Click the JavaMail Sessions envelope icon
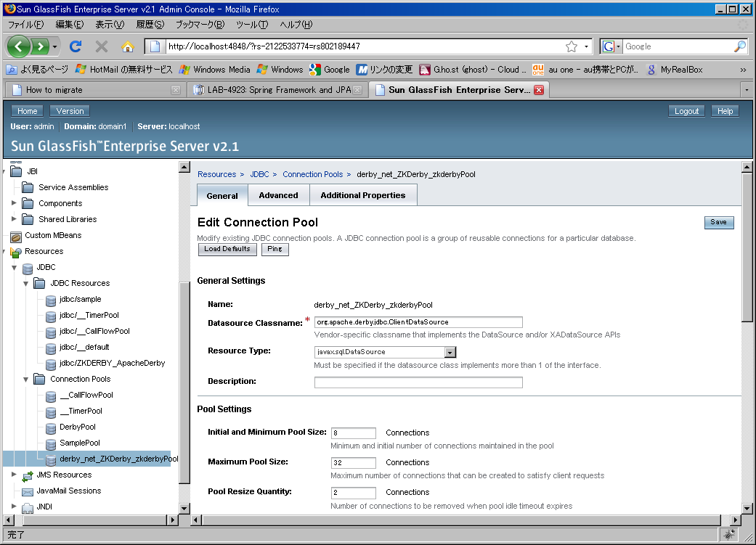Screen dimensions: 756x545 pos(28,491)
